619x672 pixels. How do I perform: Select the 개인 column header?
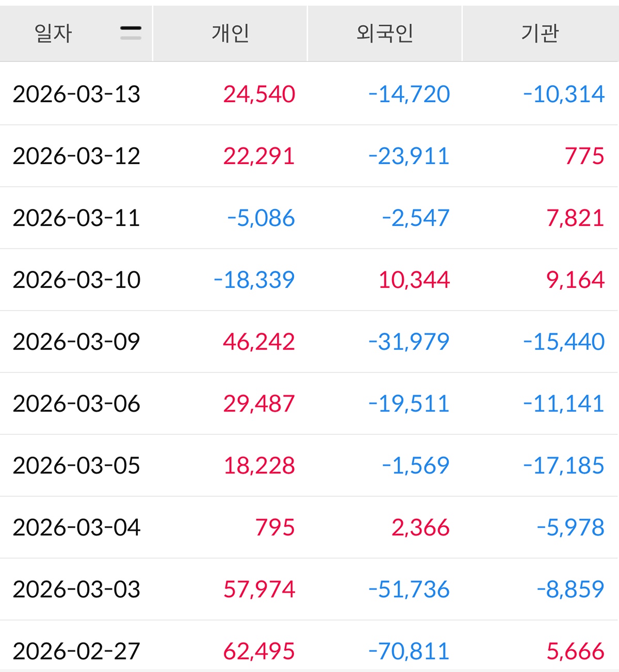pyautogui.click(x=230, y=34)
